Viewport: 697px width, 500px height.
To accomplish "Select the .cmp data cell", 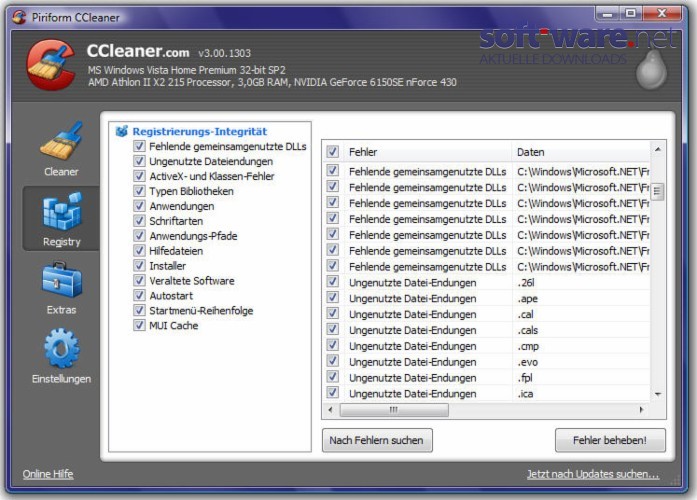I will pyautogui.click(x=528, y=346).
